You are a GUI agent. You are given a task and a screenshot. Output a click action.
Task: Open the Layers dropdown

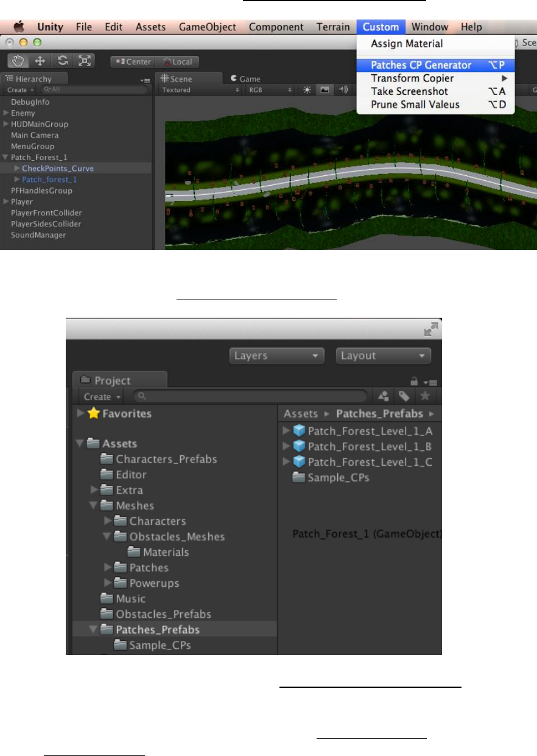(x=277, y=356)
